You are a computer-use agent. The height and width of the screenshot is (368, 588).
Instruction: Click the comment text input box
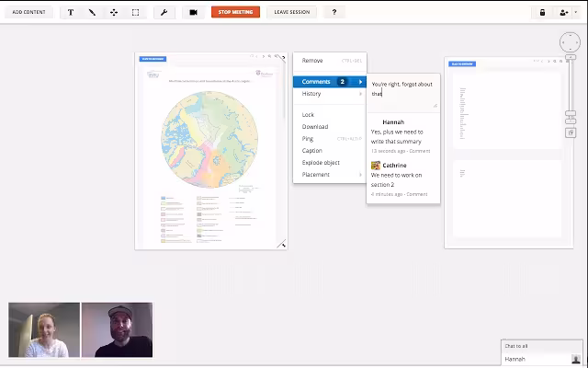point(403,93)
